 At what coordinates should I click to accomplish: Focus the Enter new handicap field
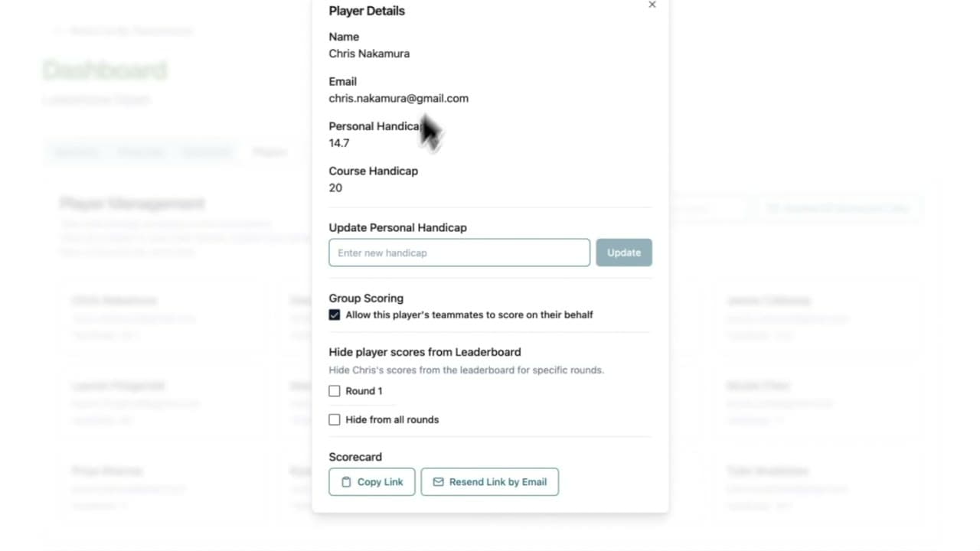click(459, 253)
